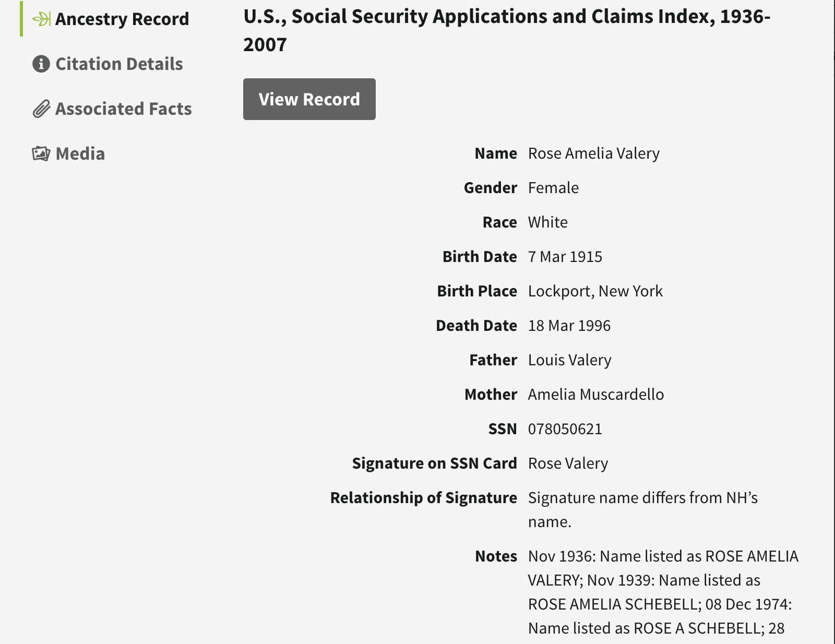Click the gender value Female

click(x=553, y=188)
